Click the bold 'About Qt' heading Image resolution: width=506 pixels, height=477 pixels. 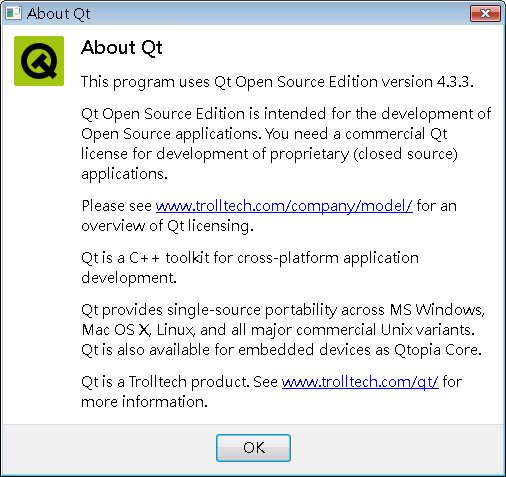122,47
